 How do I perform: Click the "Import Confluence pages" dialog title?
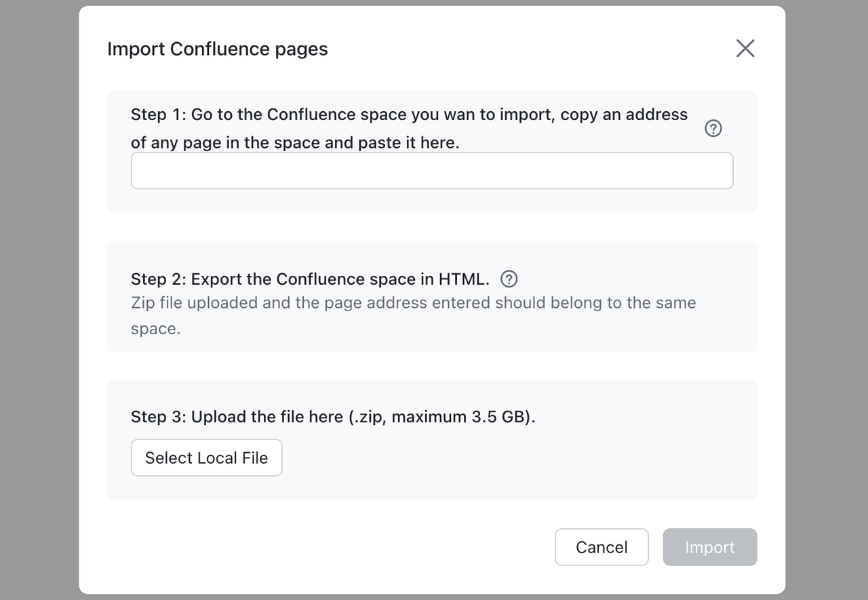[217, 49]
